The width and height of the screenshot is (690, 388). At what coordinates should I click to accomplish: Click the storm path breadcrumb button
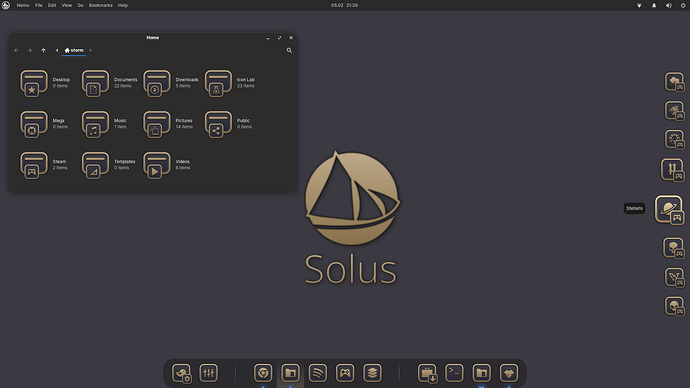pyautogui.click(x=74, y=51)
